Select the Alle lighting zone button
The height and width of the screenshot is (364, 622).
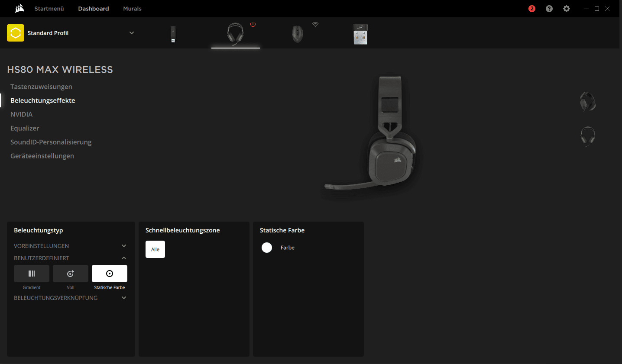click(155, 249)
